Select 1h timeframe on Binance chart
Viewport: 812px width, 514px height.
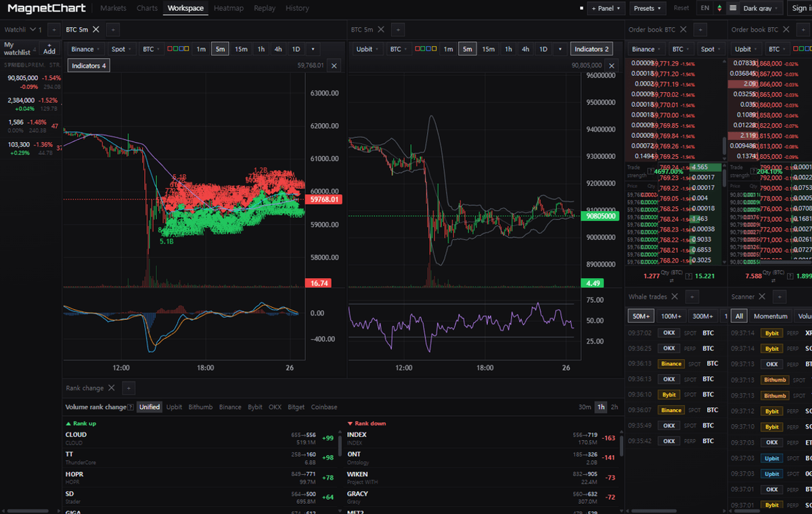tap(261, 49)
